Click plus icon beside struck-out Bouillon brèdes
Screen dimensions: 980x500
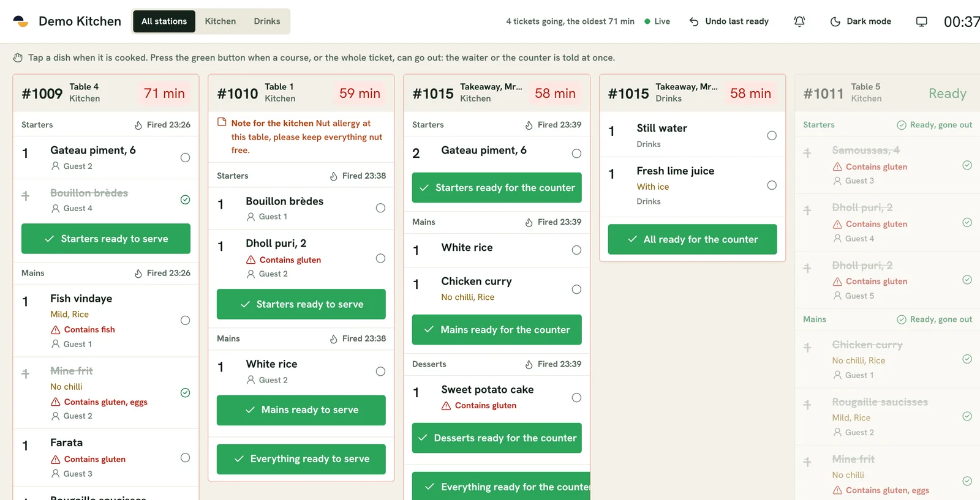[x=25, y=196]
